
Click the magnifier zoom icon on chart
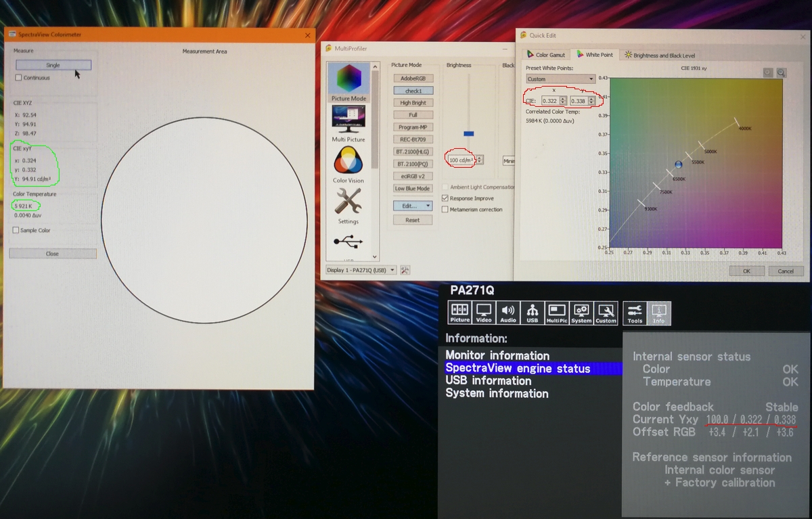781,73
